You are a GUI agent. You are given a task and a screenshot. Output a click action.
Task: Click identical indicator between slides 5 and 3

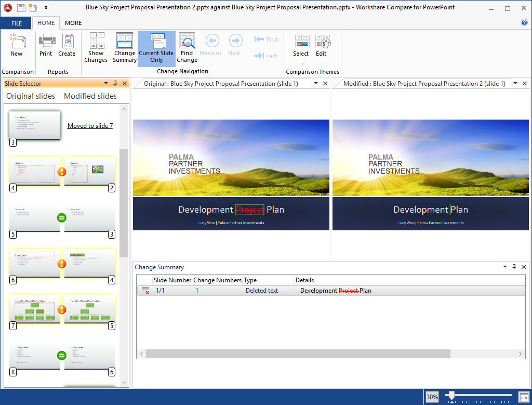point(62,218)
